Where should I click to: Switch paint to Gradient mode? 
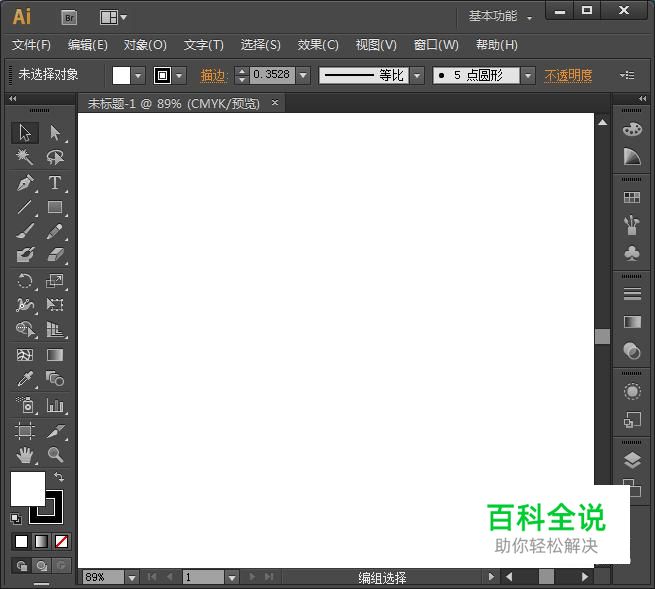[41, 541]
